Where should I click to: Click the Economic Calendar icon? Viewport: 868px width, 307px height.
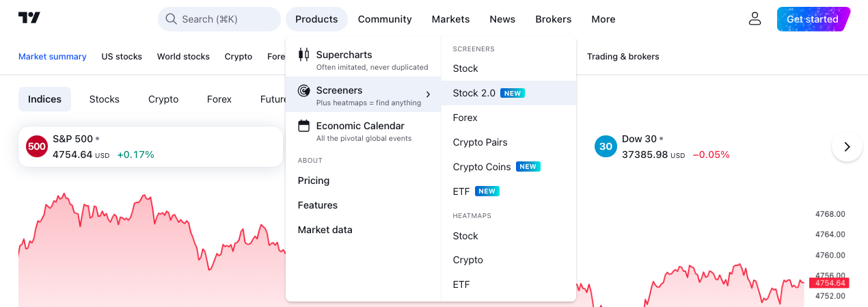304,126
